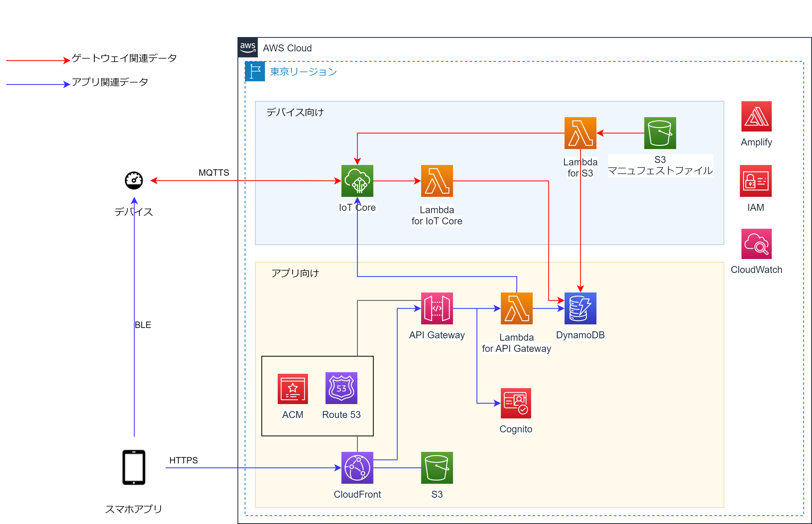Click the IAM service icon
Viewport: 812px width, 524px height.
coord(756,181)
